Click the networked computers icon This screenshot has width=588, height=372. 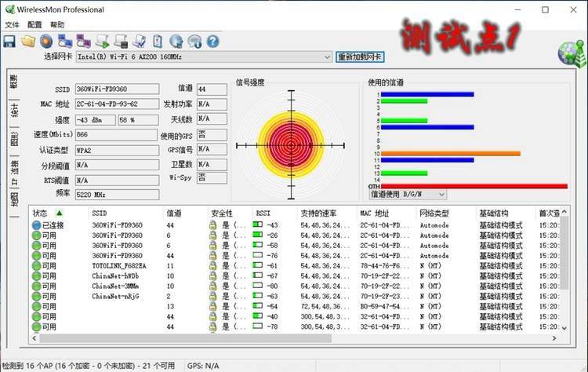click(x=65, y=42)
